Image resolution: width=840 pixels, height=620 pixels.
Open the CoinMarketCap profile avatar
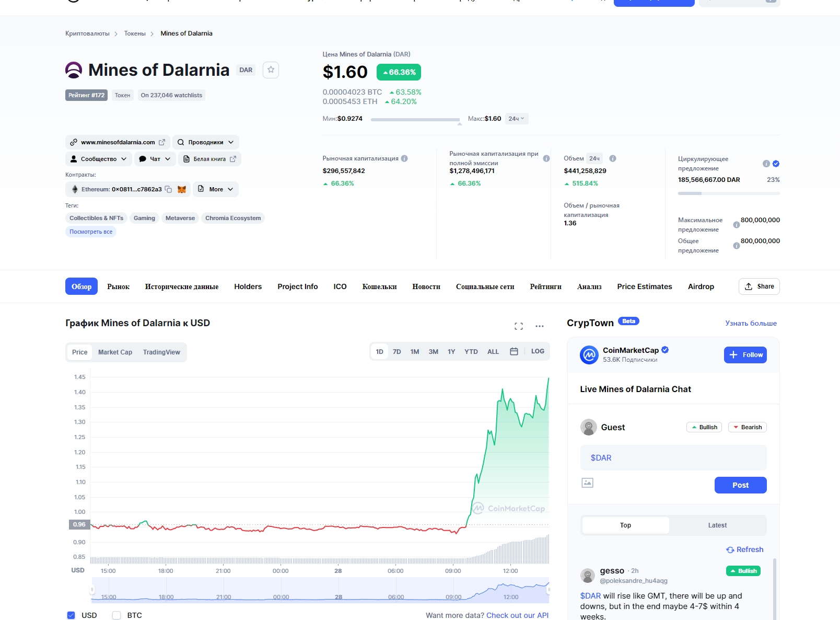[589, 355]
